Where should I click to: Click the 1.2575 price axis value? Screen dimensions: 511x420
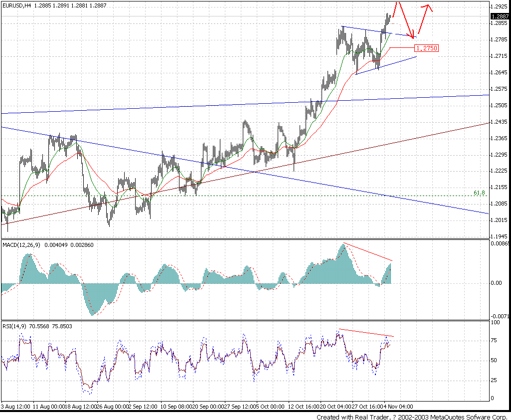point(500,89)
